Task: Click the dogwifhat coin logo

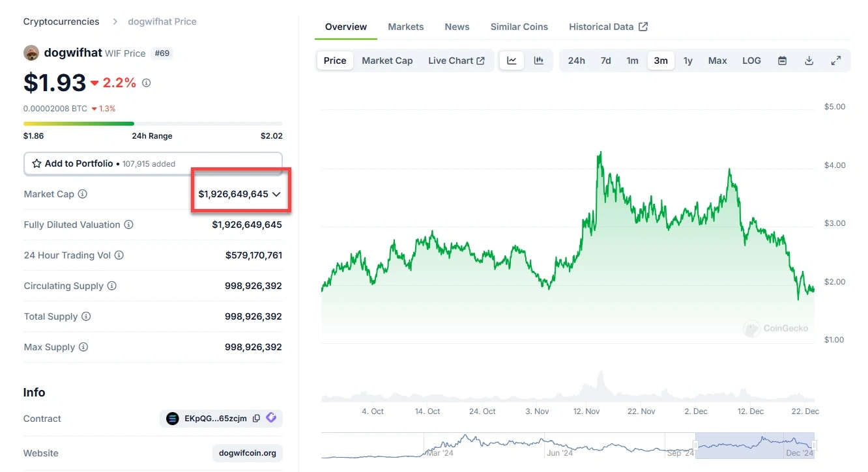Action: [31, 53]
